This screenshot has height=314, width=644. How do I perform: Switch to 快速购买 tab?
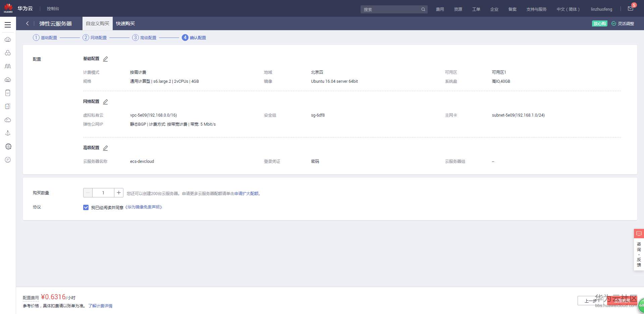pos(125,23)
